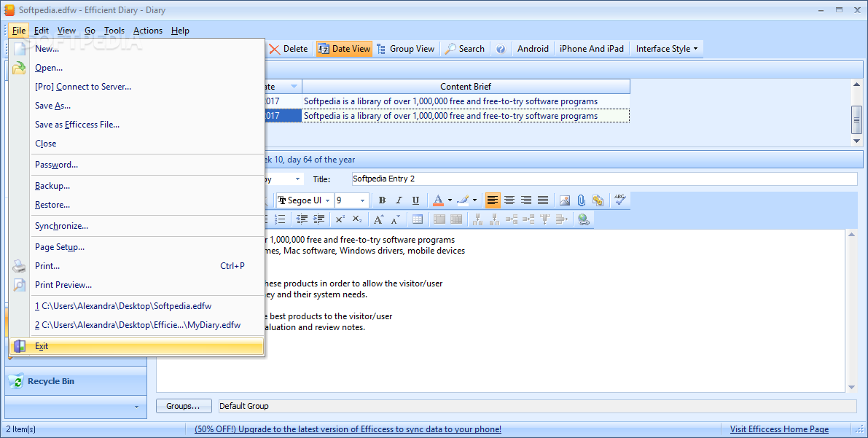Image resolution: width=868 pixels, height=438 pixels.
Task: Open the Edit menu
Action: click(42, 31)
